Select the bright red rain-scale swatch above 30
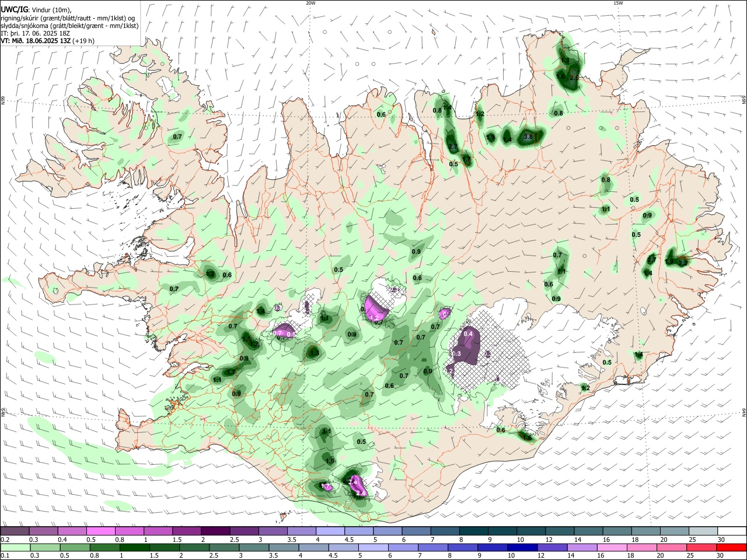The image size is (747, 560). tap(732, 547)
